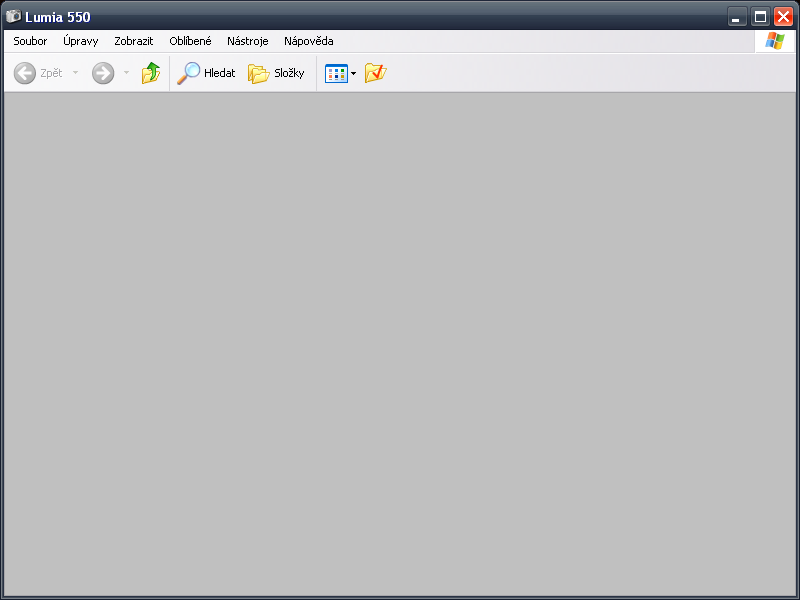Click the views grid icon
800x600 pixels.
pos(336,73)
